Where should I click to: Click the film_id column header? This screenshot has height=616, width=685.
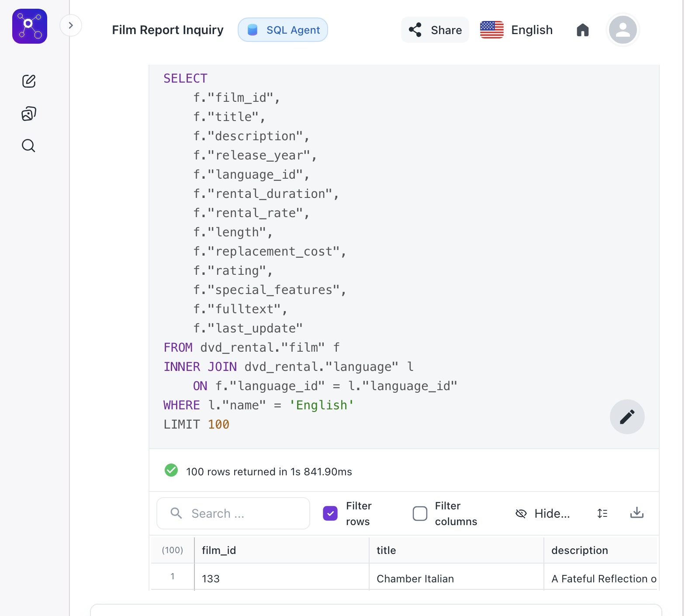[219, 550]
